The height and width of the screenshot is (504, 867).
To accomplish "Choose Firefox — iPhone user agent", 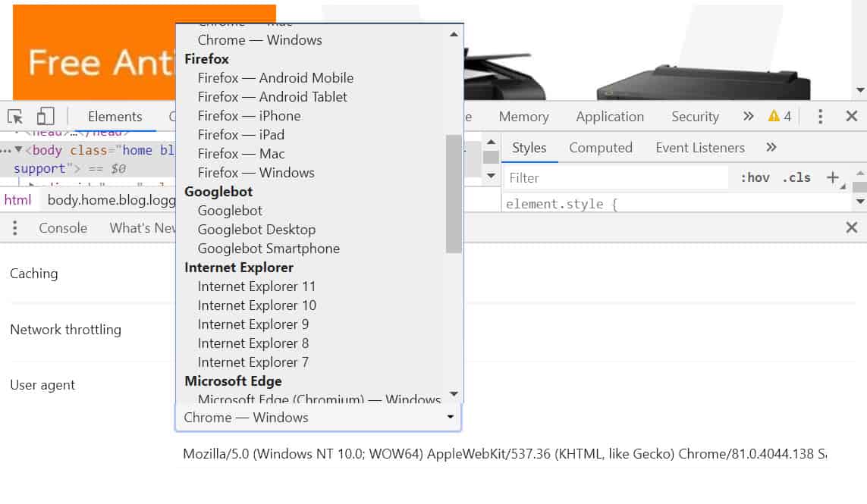I will (249, 115).
